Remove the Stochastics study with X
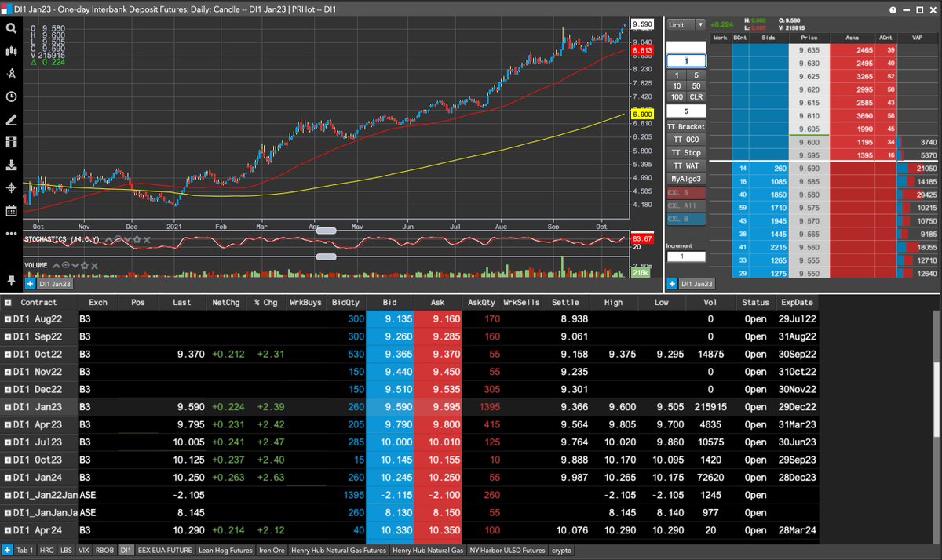 tap(146, 239)
